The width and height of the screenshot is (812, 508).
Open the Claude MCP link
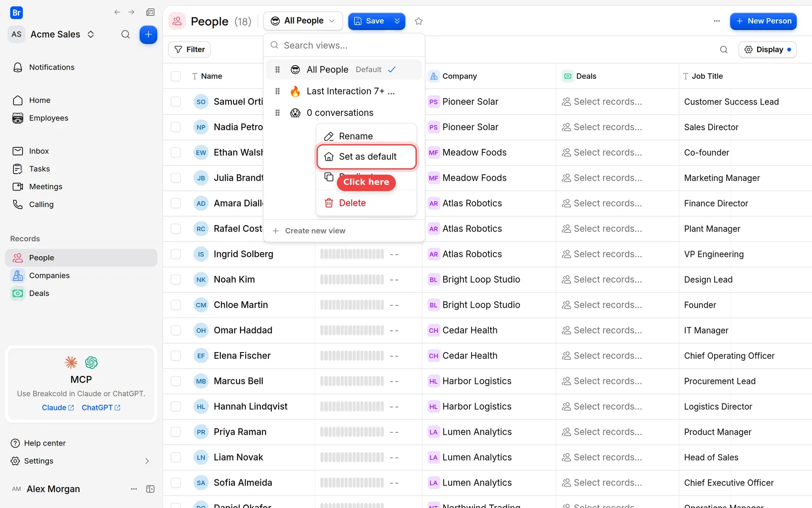[58, 407]
